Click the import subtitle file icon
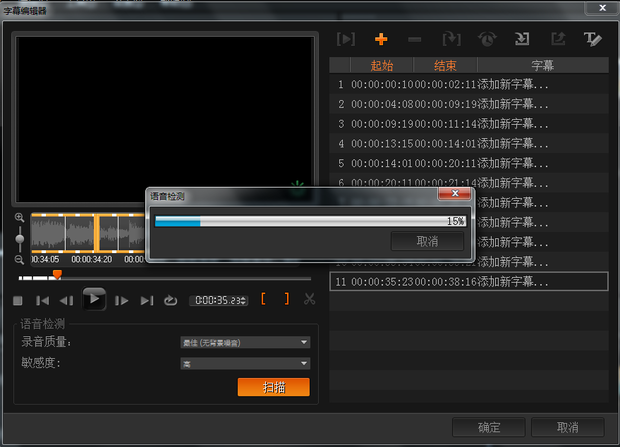The height and width of the screenshot is (447, 620). (522, 39)
